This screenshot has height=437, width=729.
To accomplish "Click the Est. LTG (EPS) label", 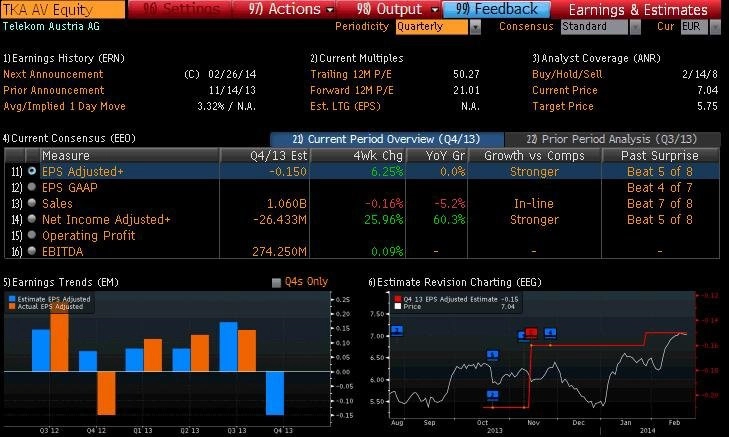I will [x=345, y=106].
